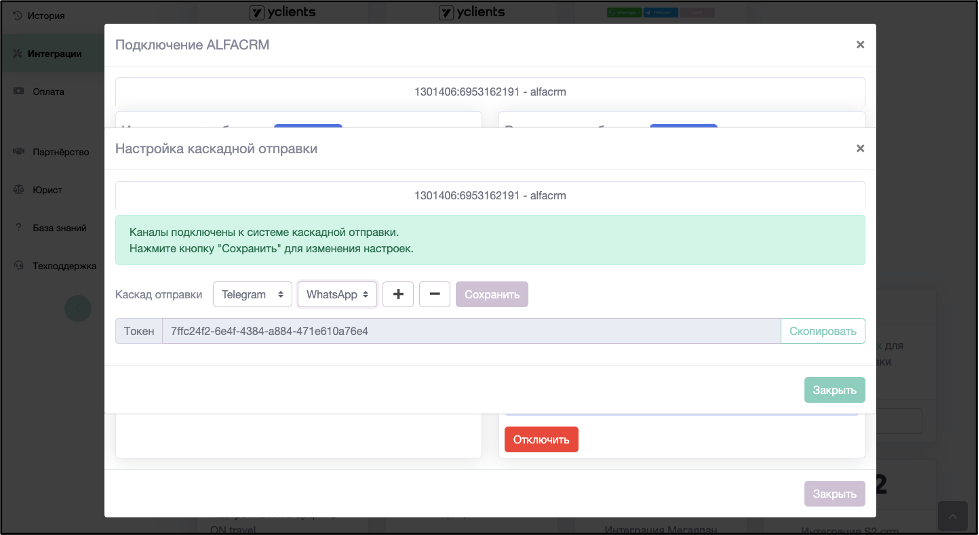Click the Подключение ALFACRM title
Screen dimensions: 979x535
pos(192,45)
